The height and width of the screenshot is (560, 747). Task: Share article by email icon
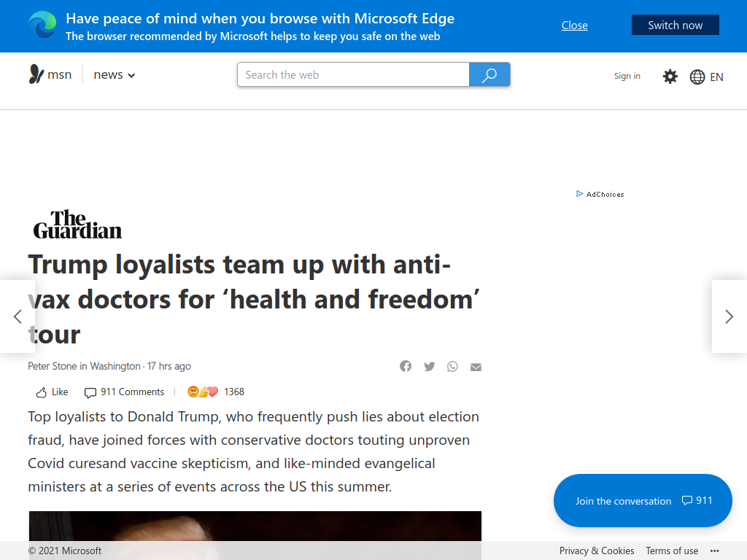tap(476, 367)
